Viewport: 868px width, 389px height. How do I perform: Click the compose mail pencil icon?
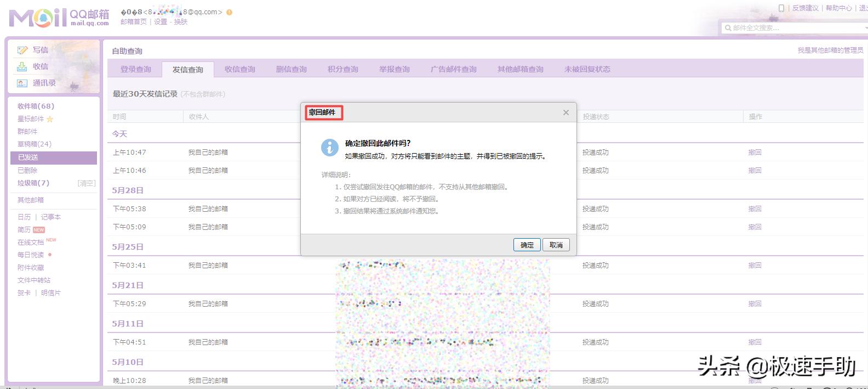(x=22, y=50)
